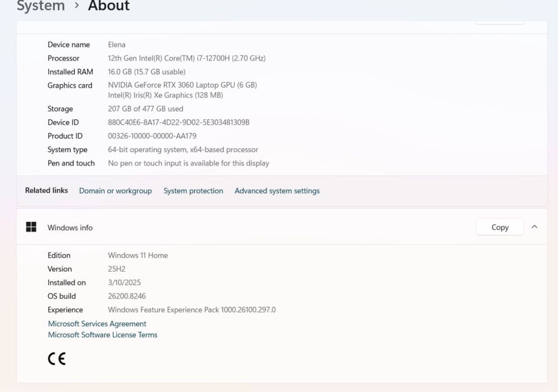Click the Windows info section heading
This screenshot has width=558, height=392.
pos(70,227)
